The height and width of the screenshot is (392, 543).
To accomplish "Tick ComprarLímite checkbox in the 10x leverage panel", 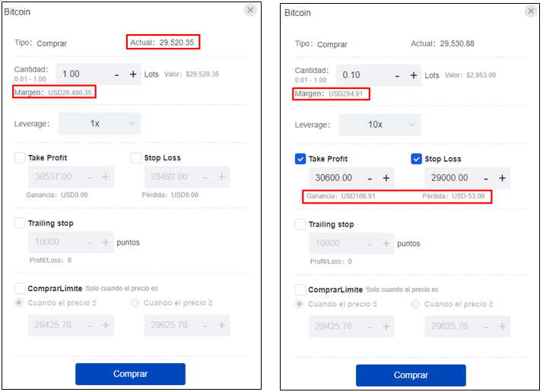I will (300, 289).
